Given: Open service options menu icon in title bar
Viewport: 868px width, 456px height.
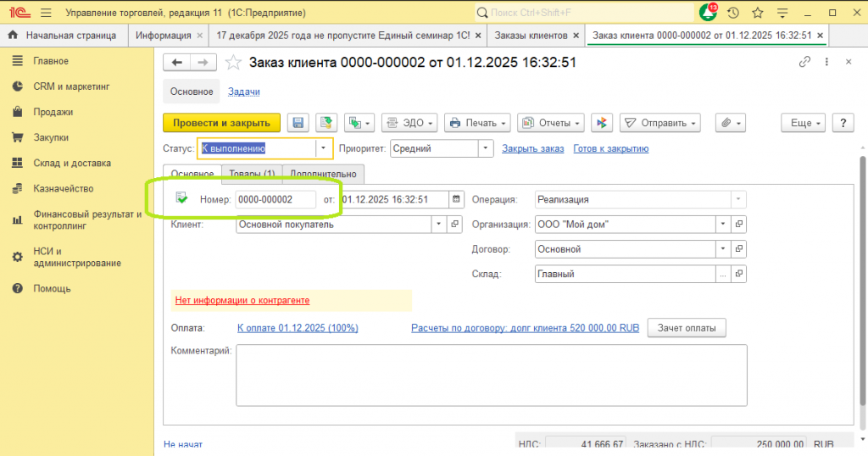Looking at the screenshot, I should (x=782, y=13).
